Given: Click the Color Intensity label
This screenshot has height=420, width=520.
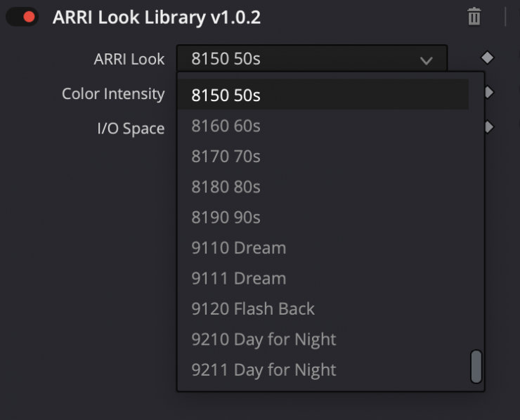Looking at the screenshot, I should [x=113, y=94].
